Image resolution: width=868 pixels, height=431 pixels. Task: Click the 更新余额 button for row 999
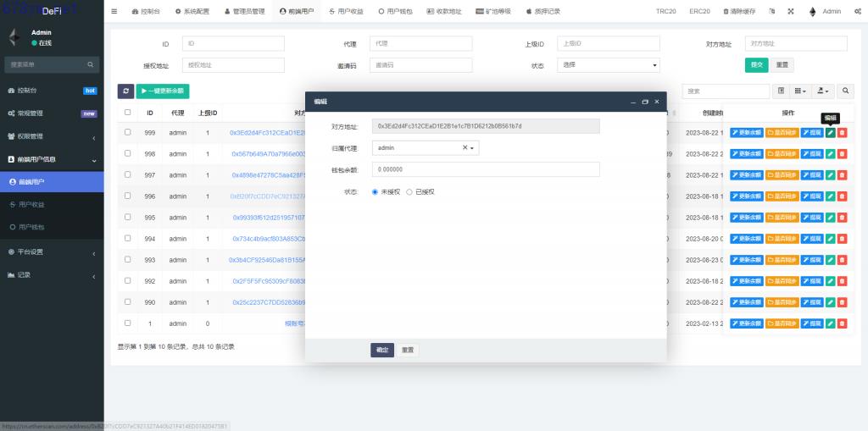[x=747, y=132]
